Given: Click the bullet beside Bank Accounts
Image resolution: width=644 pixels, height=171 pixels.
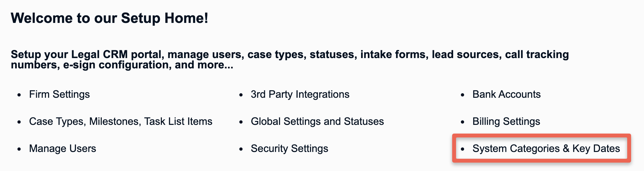Looking at the screenshot, I should coord(463,95).
